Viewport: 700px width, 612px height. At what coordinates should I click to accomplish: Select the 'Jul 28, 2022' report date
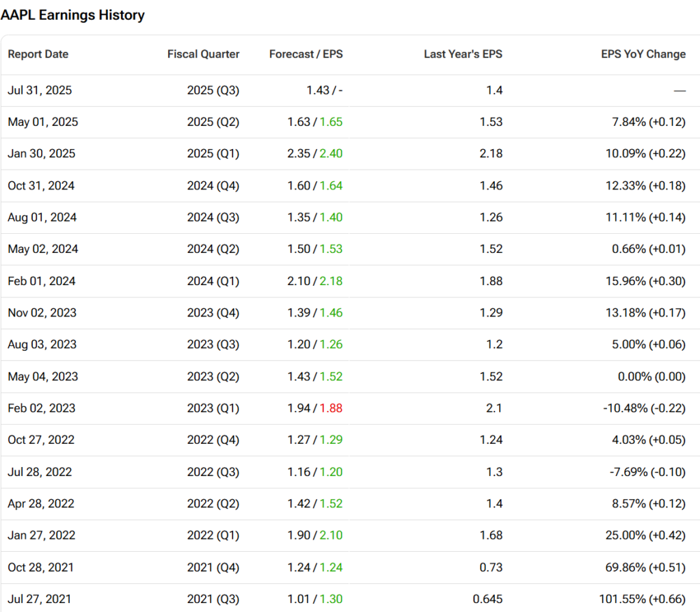click(40, 473)
